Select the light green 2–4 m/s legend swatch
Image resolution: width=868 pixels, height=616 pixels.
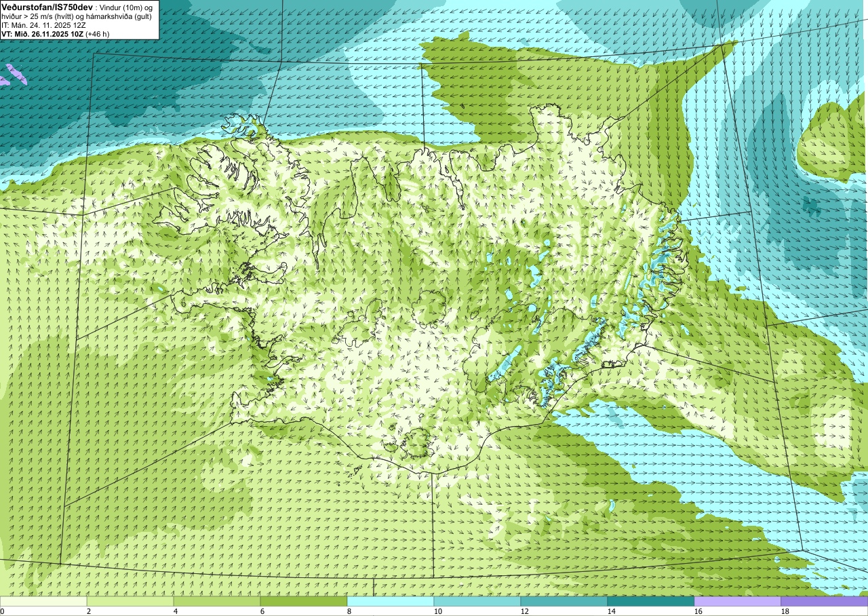point(130,601)
